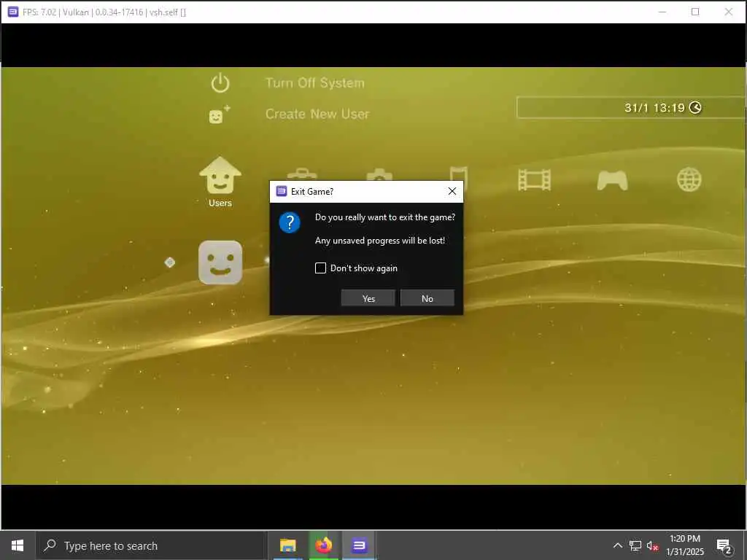The height and width of the screenshot is (560, 747).
Task: Open the Windows Start menu
Action: pyautogui.click(x=18, y=545)
